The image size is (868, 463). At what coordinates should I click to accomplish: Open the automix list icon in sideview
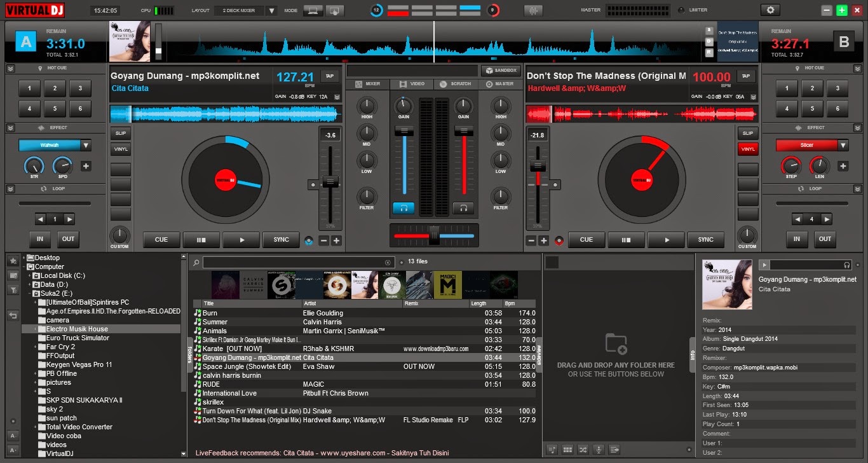point(552,450)
